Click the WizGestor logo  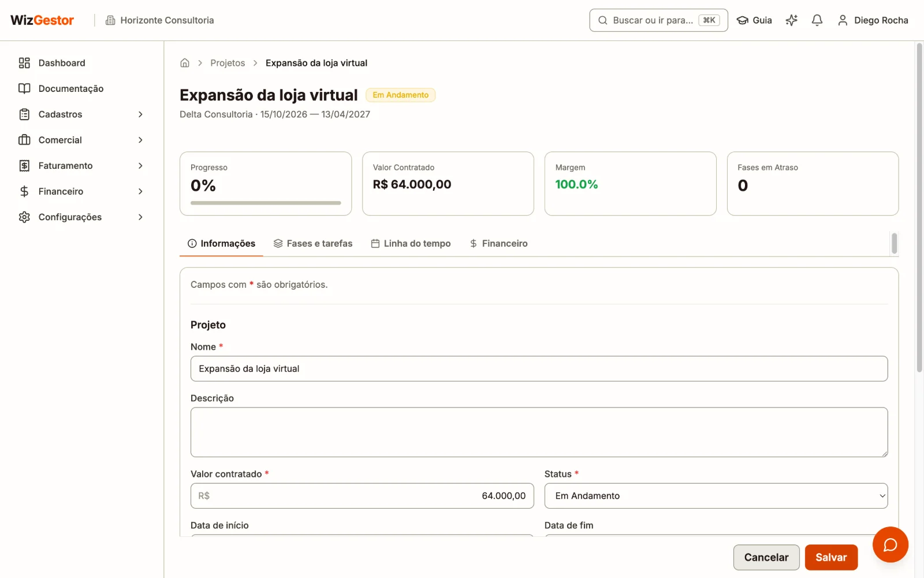[x=42, y=20]
